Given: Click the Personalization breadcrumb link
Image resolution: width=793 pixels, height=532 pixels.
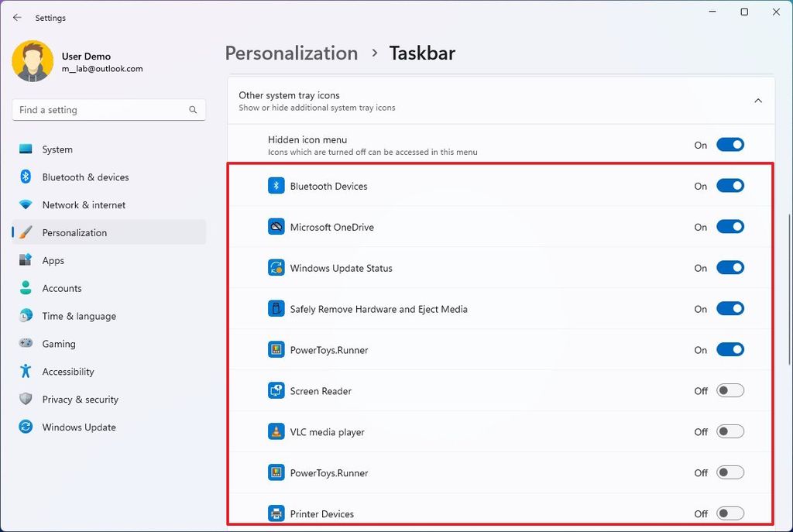Looking at the screenshot, I should (291, 53).
